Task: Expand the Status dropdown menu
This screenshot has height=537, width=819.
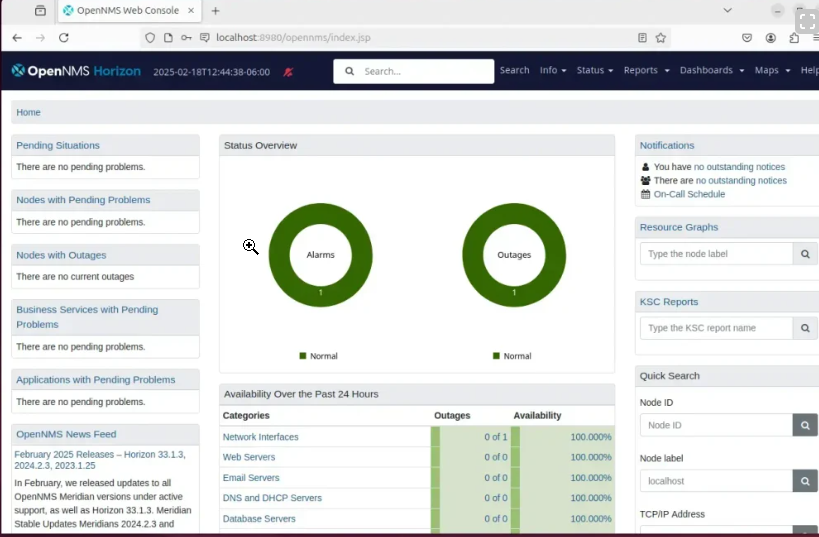Action: [x=594, y=71]
